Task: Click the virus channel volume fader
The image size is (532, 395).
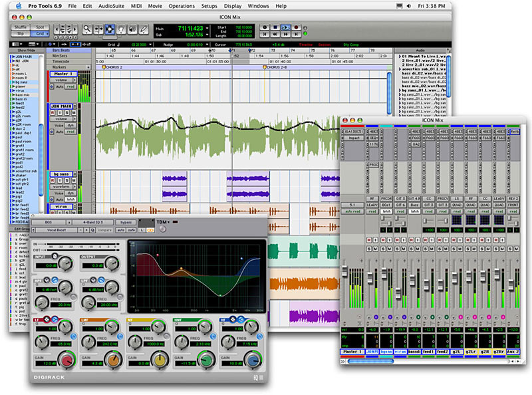Action: (x=398, y=293)
